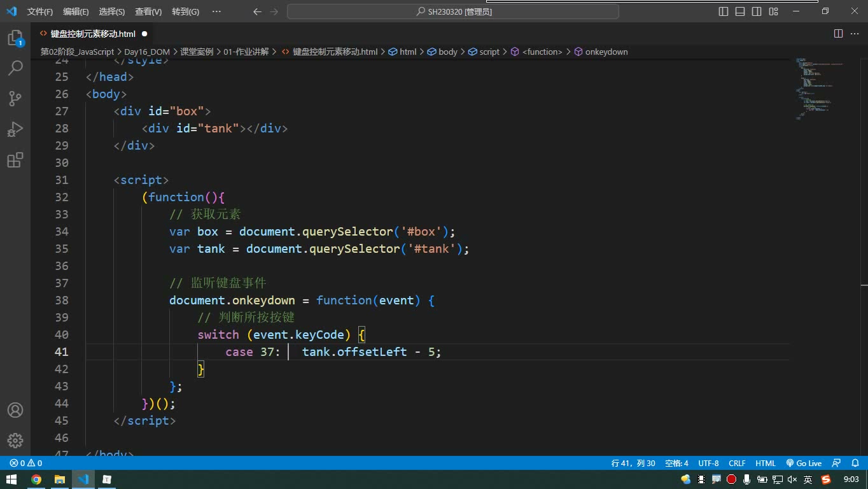Open the Search view in activity bar

pos(15,67)
